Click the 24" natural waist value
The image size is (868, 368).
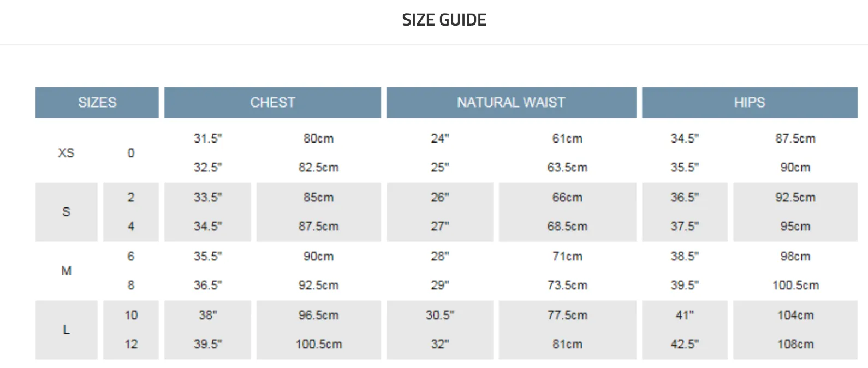tap(440, 139)
